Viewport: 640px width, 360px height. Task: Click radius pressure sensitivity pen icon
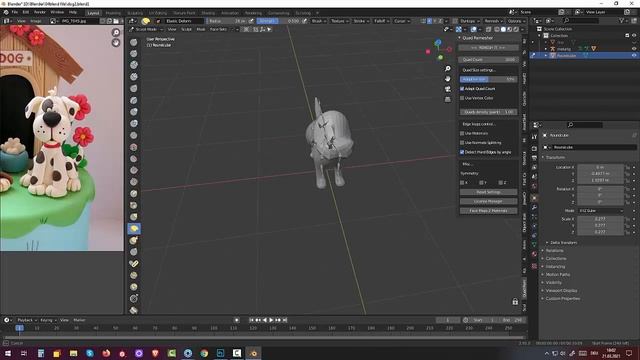[x=251, y=21]
